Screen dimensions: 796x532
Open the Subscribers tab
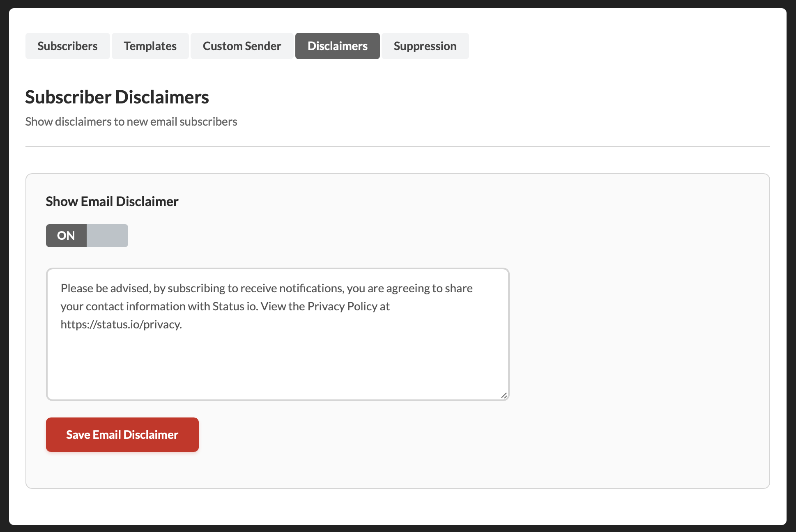(67, 46)
